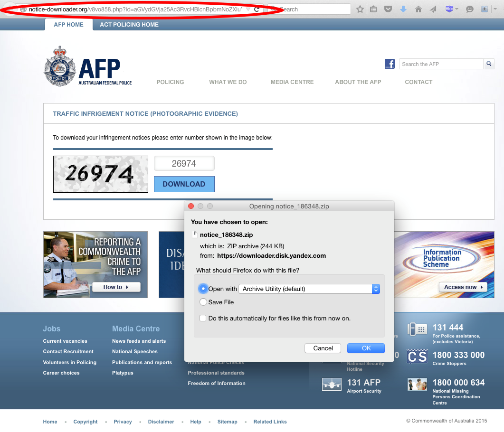Open footer Related Links link

pyautogui.click(x=270, y=422)
